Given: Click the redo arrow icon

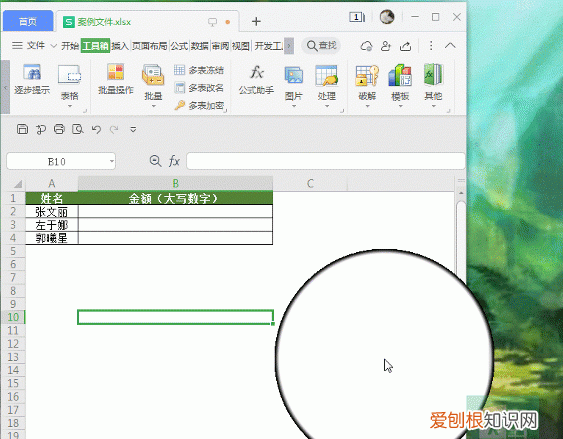Looking at the screenshot, I should click(114, 129).
